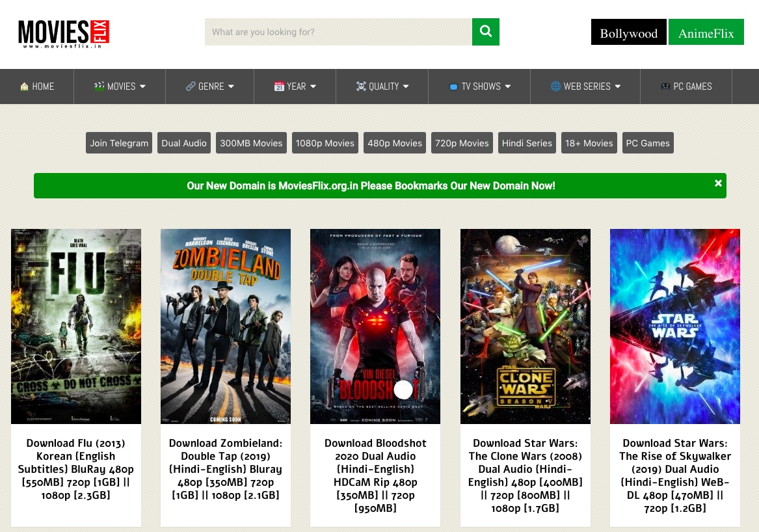The height and width of the screenshot is (532, 759).
Task: Click the Home icon in navigation bar
Action: point(25,86)
